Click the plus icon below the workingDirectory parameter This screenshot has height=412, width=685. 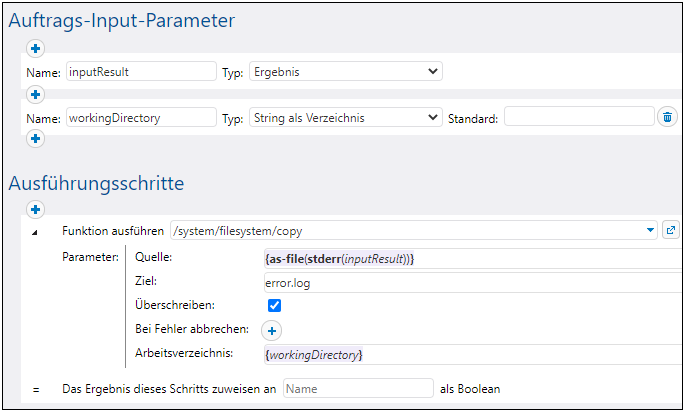(35, 139)
